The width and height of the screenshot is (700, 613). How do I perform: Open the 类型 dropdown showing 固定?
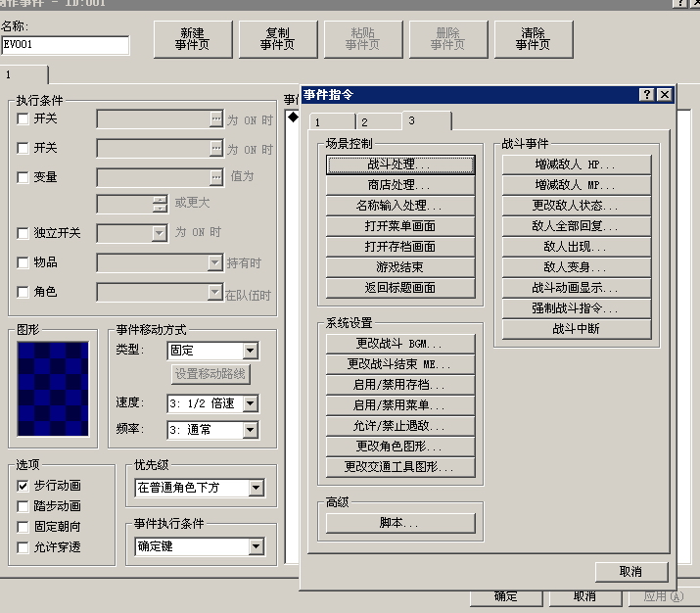click(212, 351)
